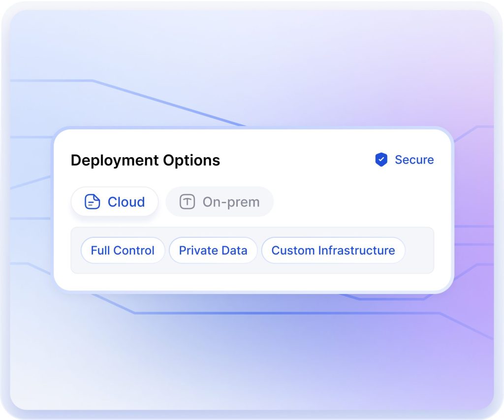
Task: Click empty gray area right of Custom Infrastructure
Action: click(x=419, y=250)
